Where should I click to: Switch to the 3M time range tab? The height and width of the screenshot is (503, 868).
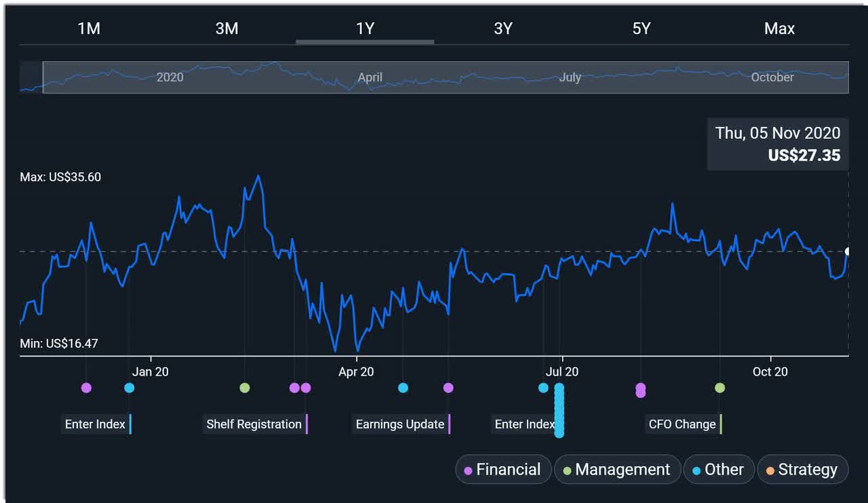click(x=226, y=28)
